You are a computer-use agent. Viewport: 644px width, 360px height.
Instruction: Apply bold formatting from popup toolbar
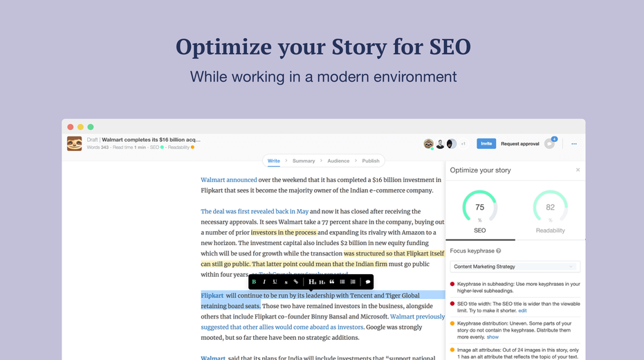click(255, 282)
